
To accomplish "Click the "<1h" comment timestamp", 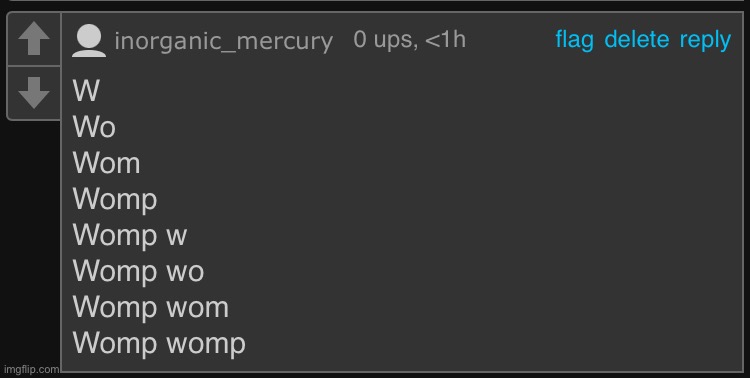I will coord(445,39).
